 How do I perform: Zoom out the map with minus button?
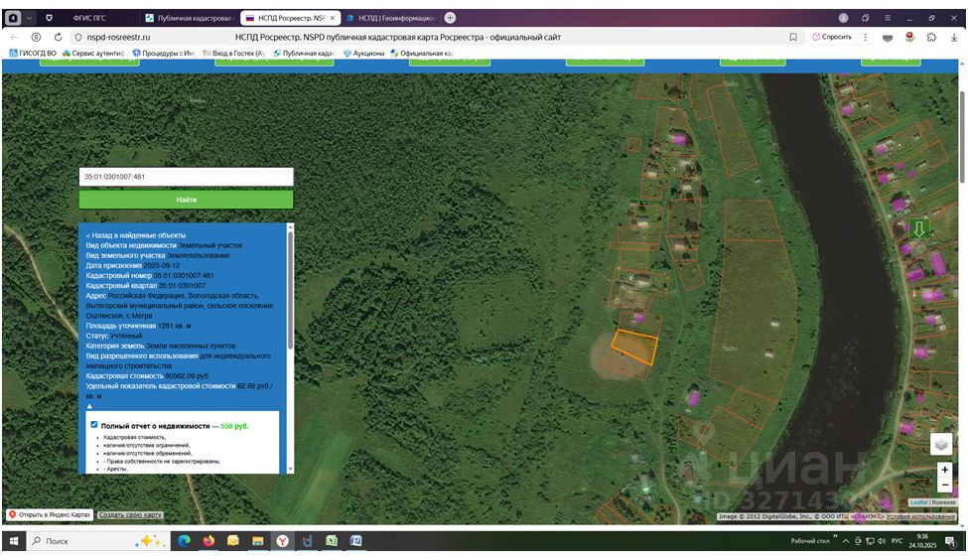[944, 486]
